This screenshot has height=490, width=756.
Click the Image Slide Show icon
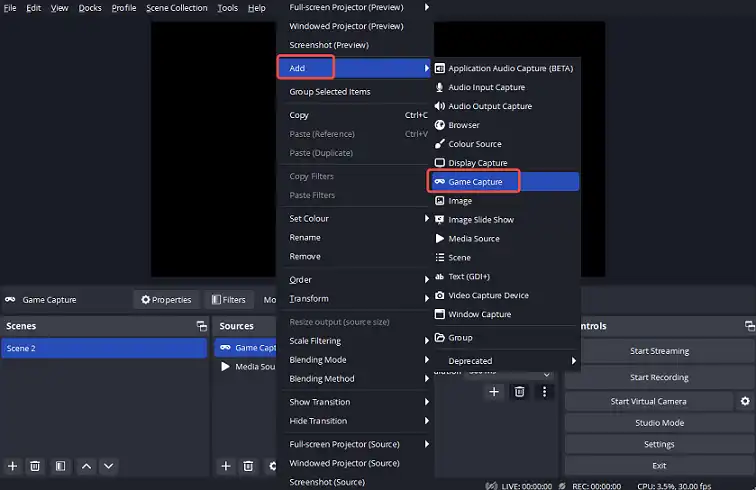(439, 219)
